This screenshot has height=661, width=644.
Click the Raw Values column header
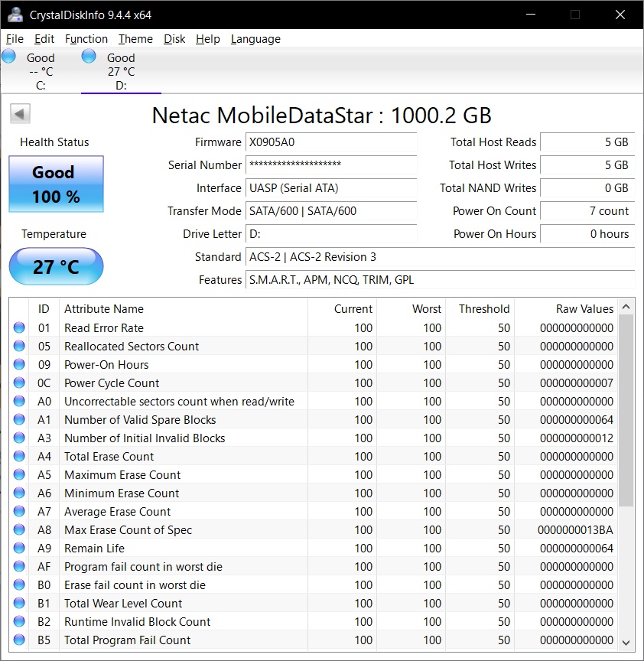tap(584, 309)
